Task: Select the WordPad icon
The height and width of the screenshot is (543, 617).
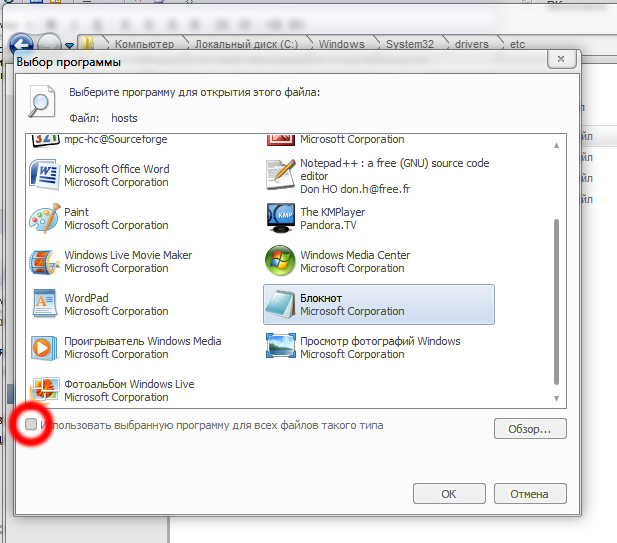Action: (x=45, y=304)
